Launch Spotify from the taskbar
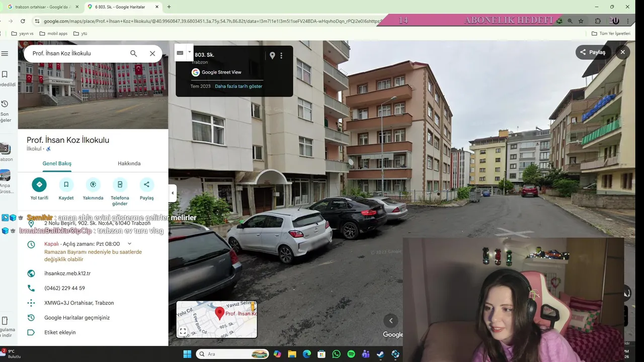Viewport: 644px width, 362px height. (x=351, y=354)
